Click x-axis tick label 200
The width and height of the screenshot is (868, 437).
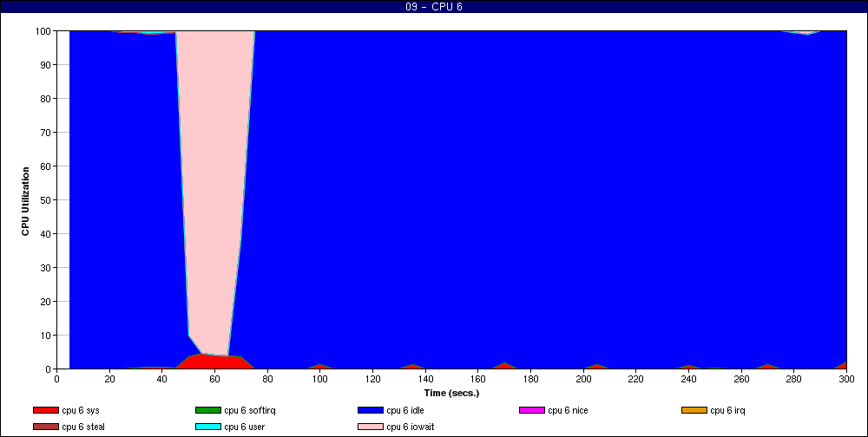pos(583,379)
